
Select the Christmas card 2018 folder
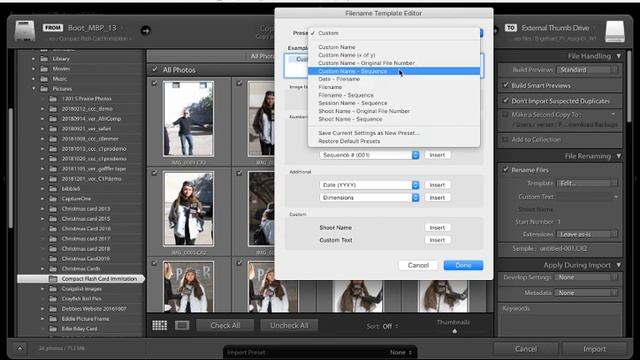point(86,249)
